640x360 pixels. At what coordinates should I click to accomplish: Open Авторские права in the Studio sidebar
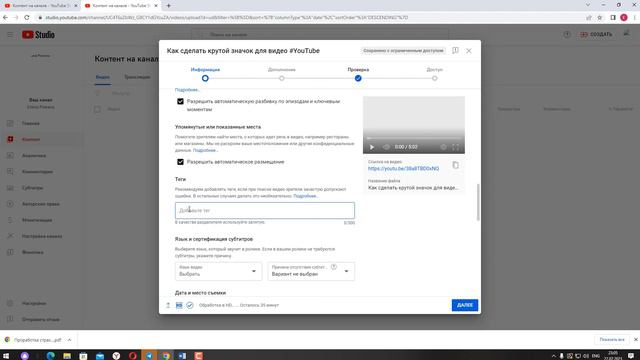[41, 204]
